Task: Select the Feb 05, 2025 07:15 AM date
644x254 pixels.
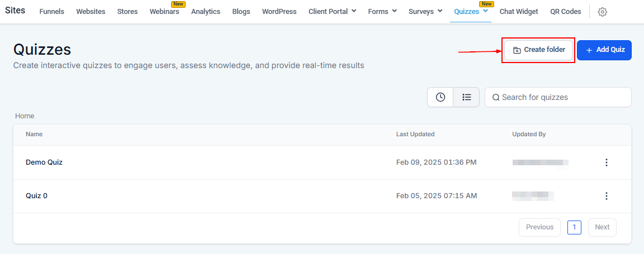Action: tap(437, 196)
